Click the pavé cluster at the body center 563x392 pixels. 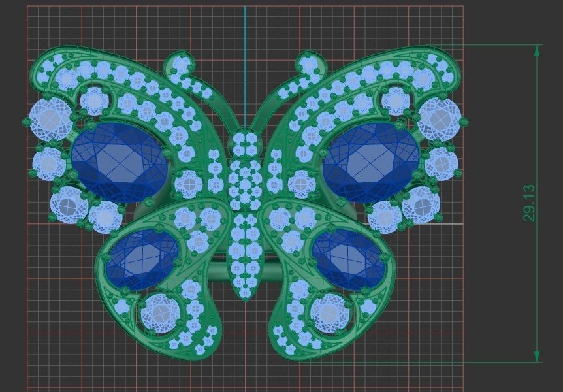pos(245,176)
